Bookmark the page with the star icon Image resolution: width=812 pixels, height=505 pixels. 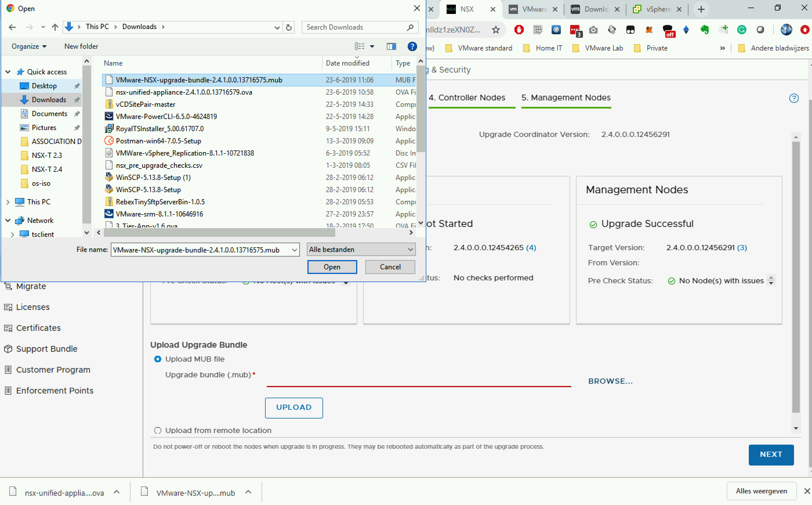tap(496, 30)
